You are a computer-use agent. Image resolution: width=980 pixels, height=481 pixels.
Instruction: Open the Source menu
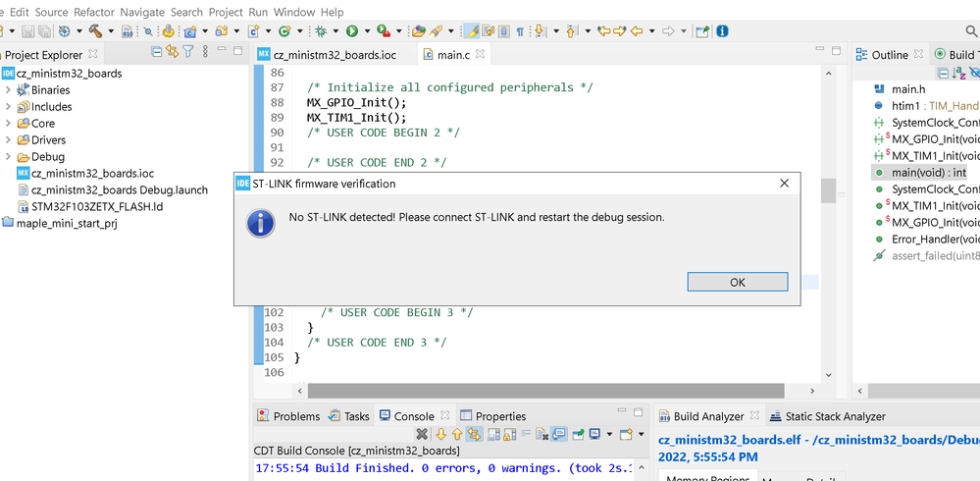pos(51,12)
